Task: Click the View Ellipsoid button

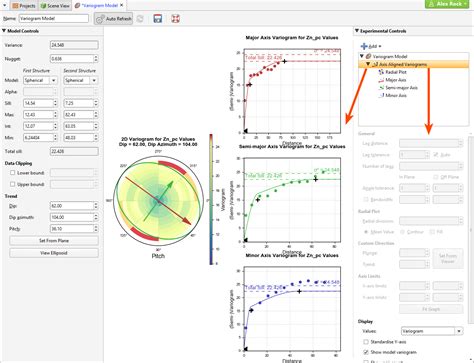Action: (54, 253)
